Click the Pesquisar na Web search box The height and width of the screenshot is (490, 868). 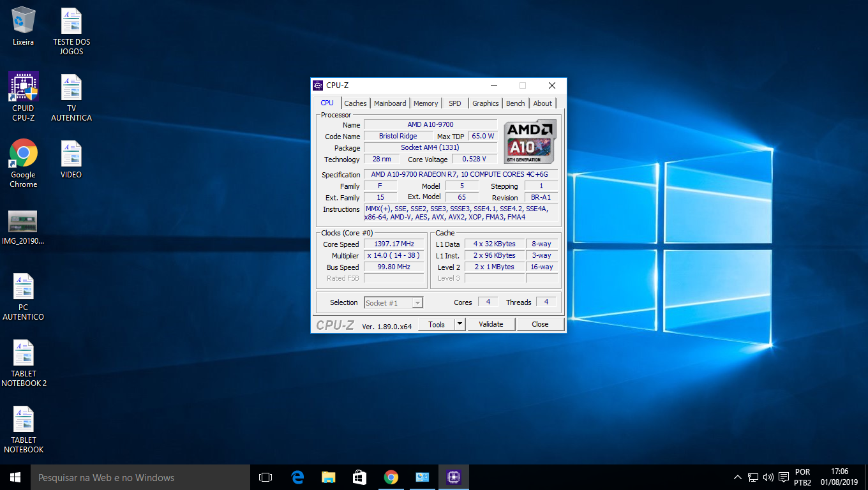click(x=140, y=477)
